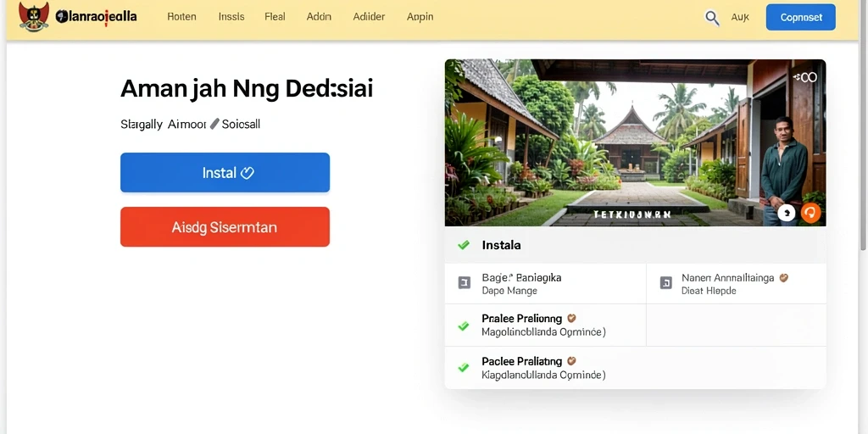The image size is (868, 434).
Task: Click the icon in photo top-right corner
Action: (x=805, y=77)
